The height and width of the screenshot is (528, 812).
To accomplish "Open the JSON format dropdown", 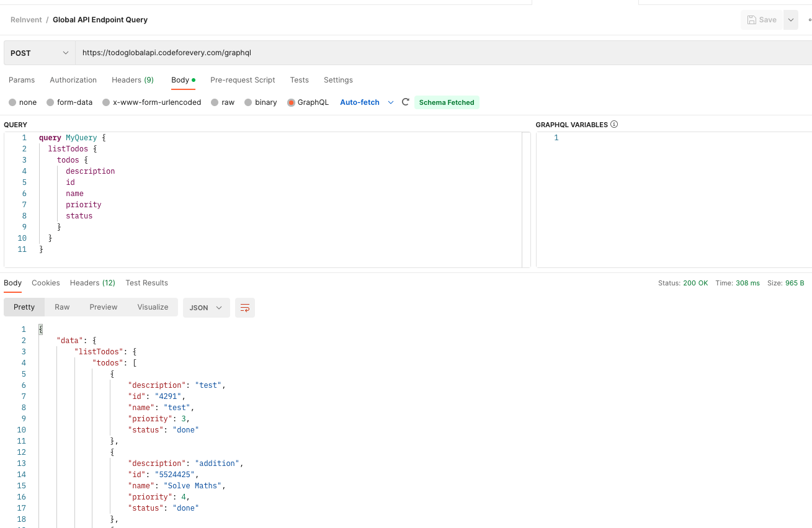I will tap(207, 308).
